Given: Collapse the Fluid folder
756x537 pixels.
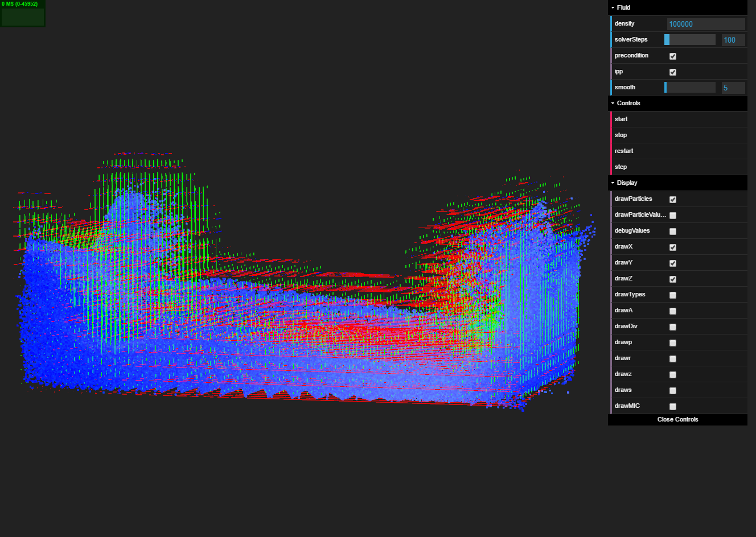Looking at the screenshot, I should pos(677,7).
